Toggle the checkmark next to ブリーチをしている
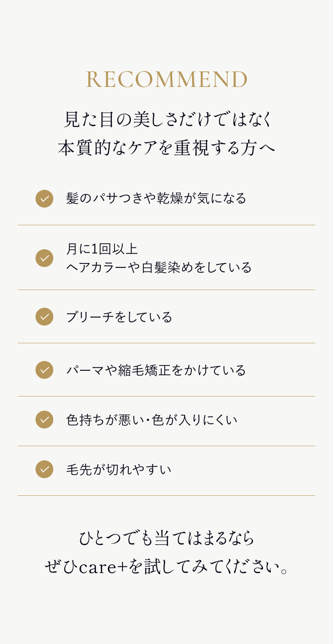This screenshot has width=333, height=644. coord(44,317)
